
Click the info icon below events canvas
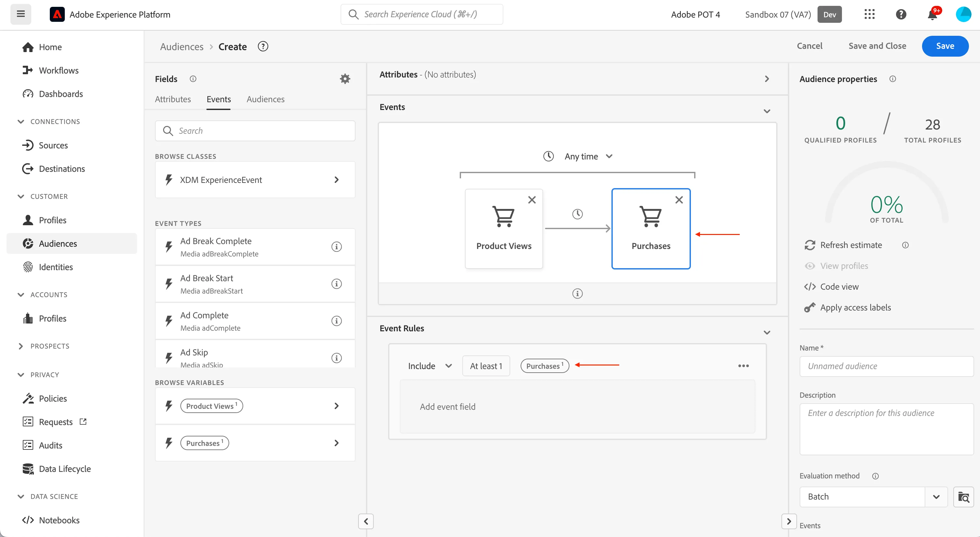click(x=577, y=294)
